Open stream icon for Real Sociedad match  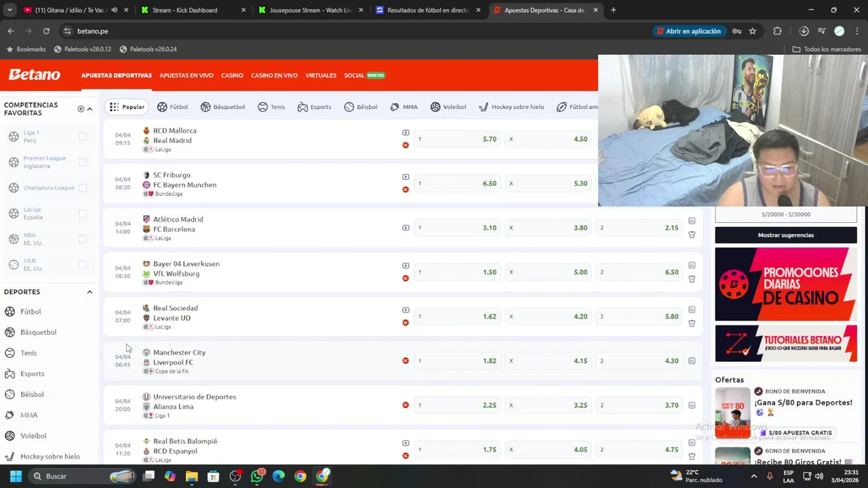pos(406,310)
